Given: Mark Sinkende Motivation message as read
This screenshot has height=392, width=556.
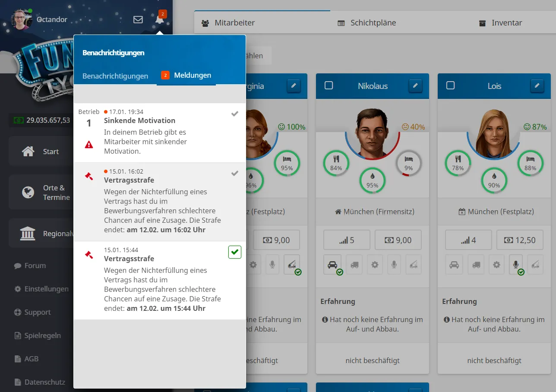Looking at the screenshot, I should 234,114.
